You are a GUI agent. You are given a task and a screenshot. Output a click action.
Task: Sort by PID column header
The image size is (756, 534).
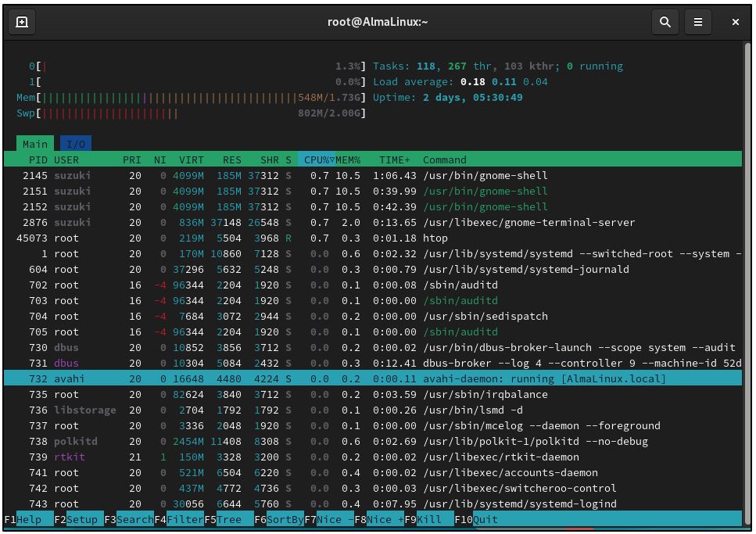coord(38,159)
